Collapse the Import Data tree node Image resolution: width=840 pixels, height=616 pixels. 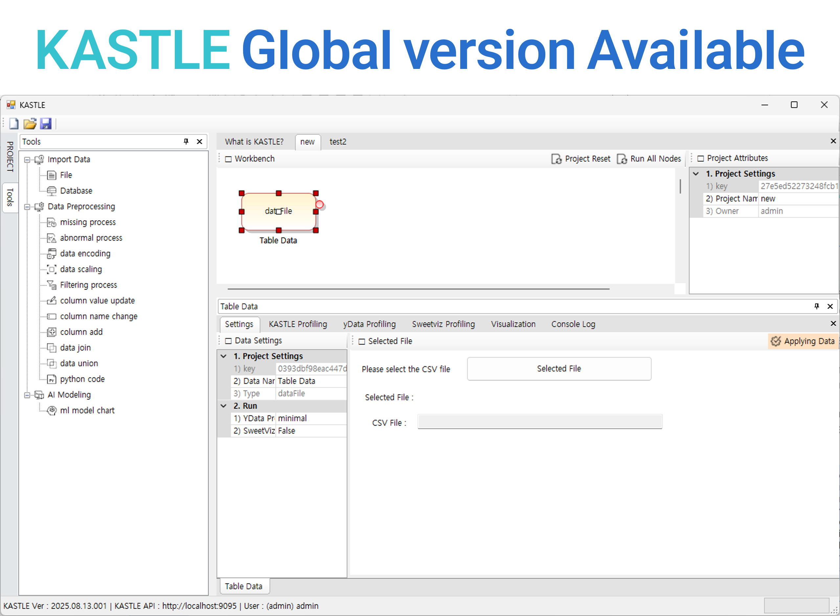coord(27,159)
